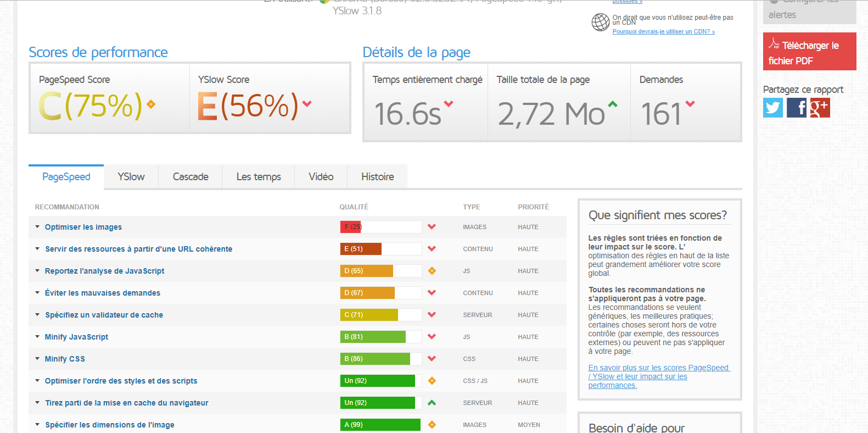The image size is (868, 433).
Task: Open Optimiser l'ordre des styles et des scripts
Action: (121, 381)
